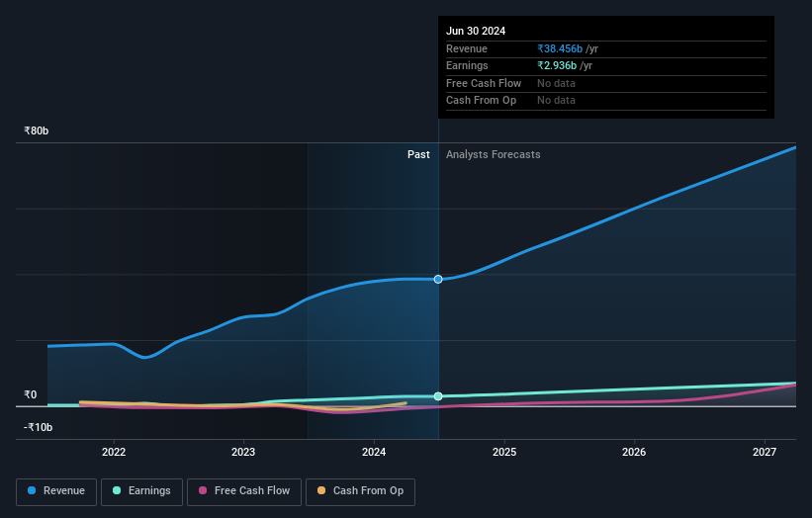
Task: Toggle the Earnings legend series
Action: point(141,491)
